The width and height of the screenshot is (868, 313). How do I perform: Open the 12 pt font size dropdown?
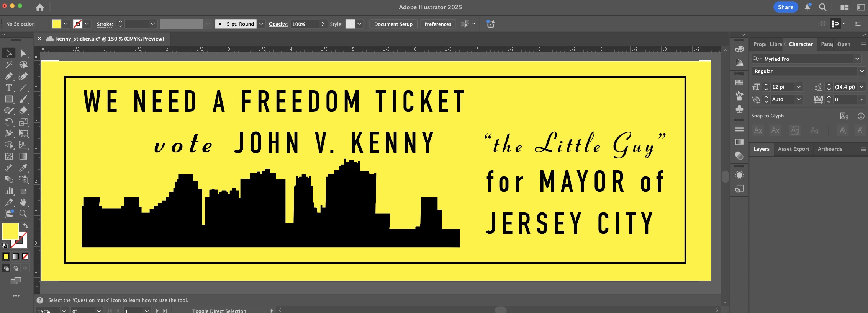[799, 87]
